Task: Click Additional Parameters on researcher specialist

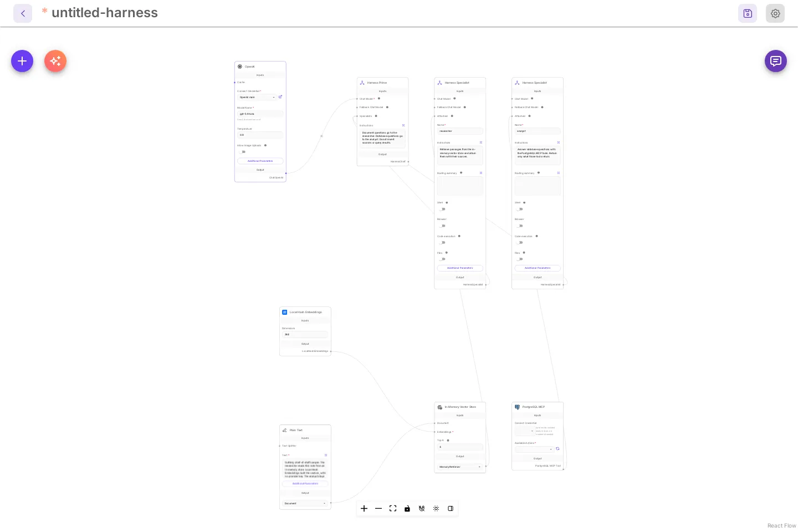Action: [x=460, y=268]
